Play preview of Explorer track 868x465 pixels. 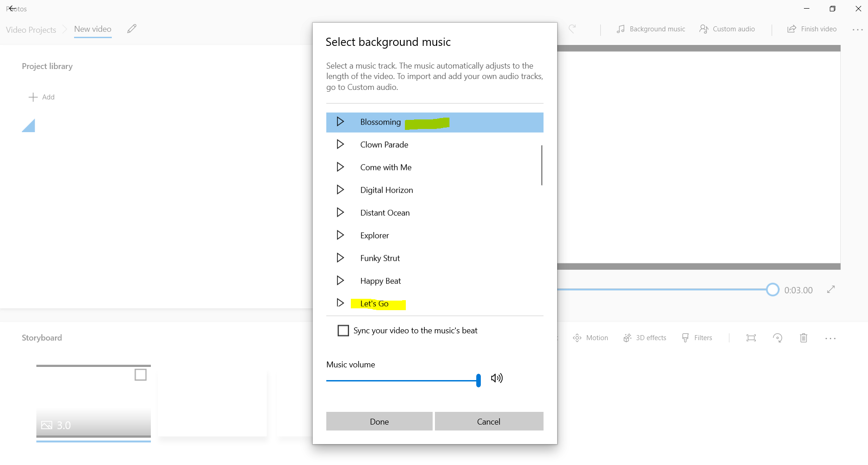coord(340,235)
